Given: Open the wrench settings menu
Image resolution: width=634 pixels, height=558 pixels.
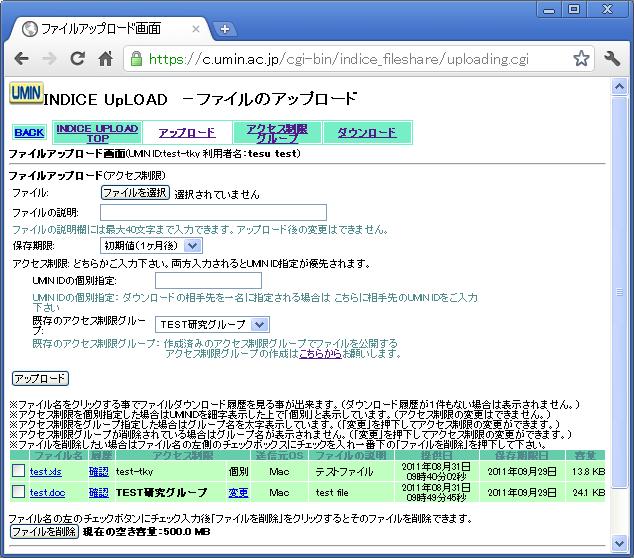Looking at the screenshot, I should coord(611,59).
